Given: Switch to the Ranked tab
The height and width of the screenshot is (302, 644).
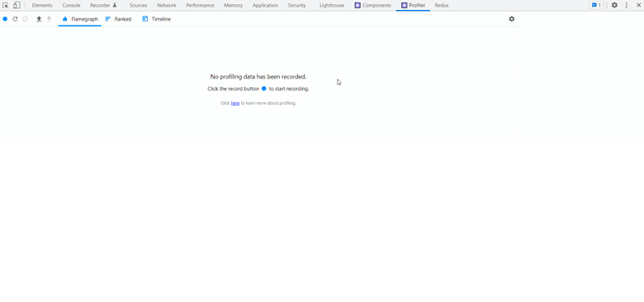Looking at the screenshot, I should (x=118, y=19).
